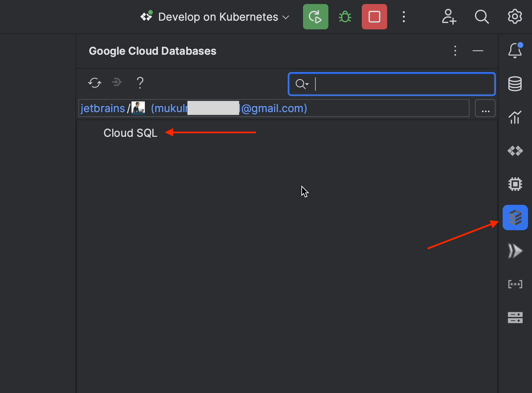Open the Kubernetes Explorer diamond icon
Image resolution: width=532 pixels, height=393 pixels.
[x=515, y=151]
